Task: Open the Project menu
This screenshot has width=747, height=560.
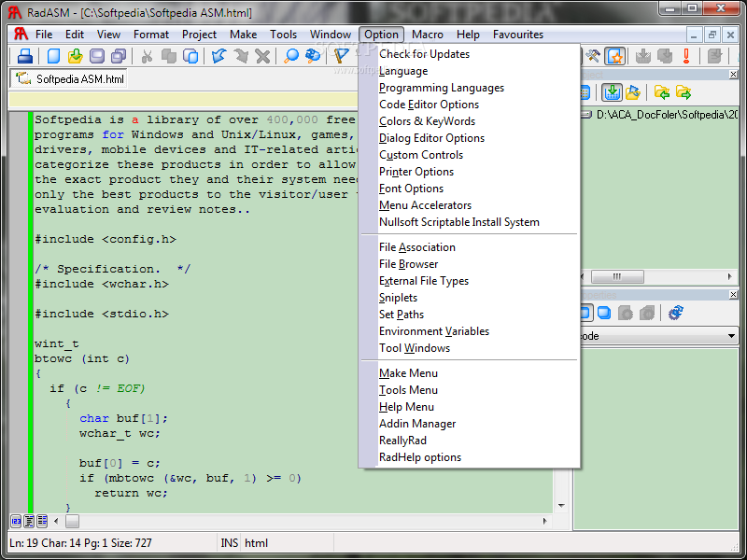Action: point(199,35)
